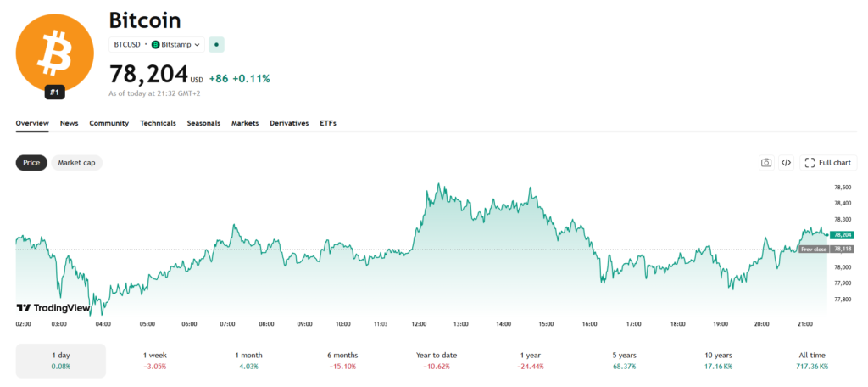
Task: Select the All time range
Action: [x=812, y=361]
